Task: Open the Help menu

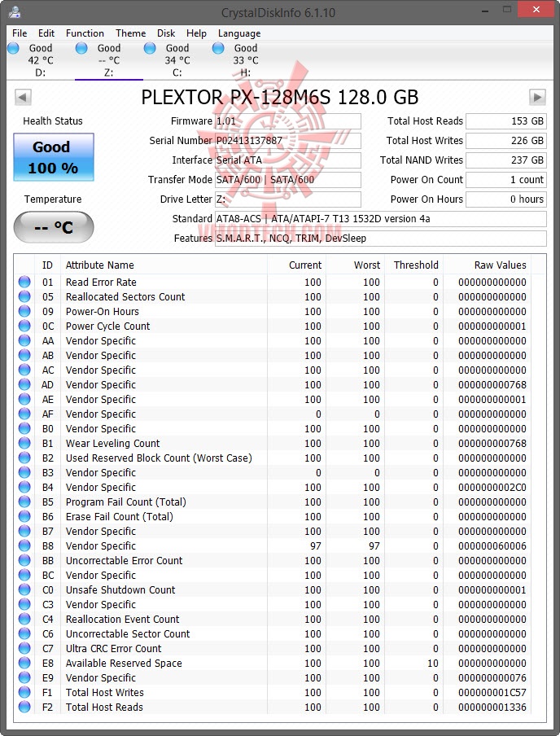Action: pyautogui.click(x=196, y=33)
